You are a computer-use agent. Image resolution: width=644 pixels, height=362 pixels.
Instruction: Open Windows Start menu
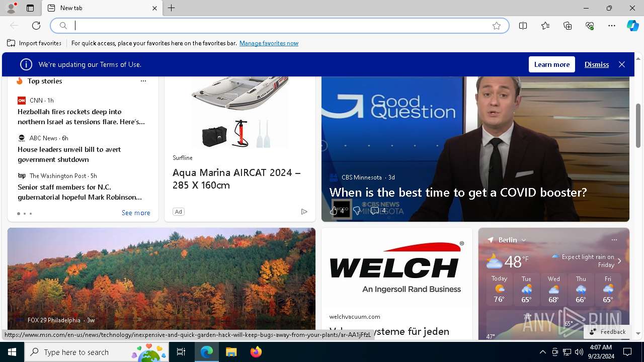tap(12, 352)
